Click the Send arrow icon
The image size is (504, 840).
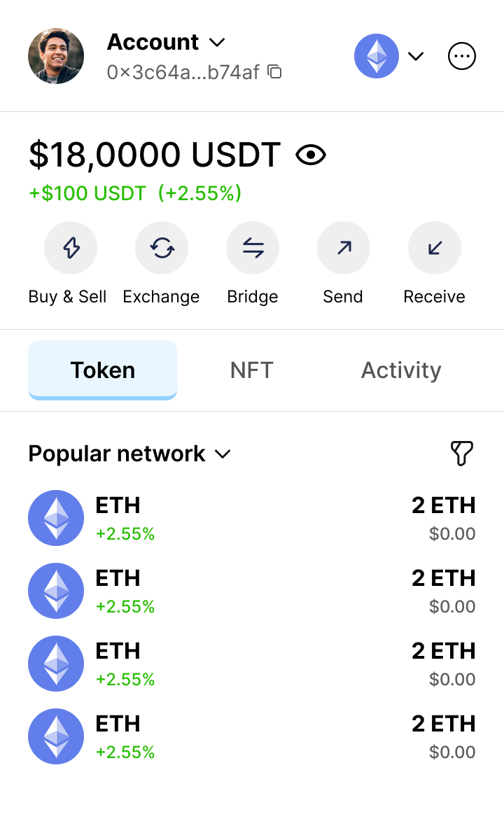[344, 248]
